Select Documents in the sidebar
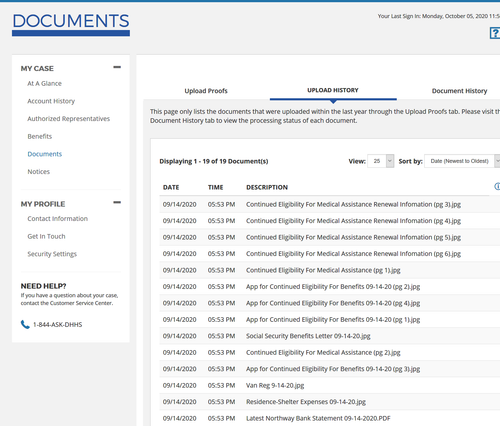500x426 pixels. [45, 154]
